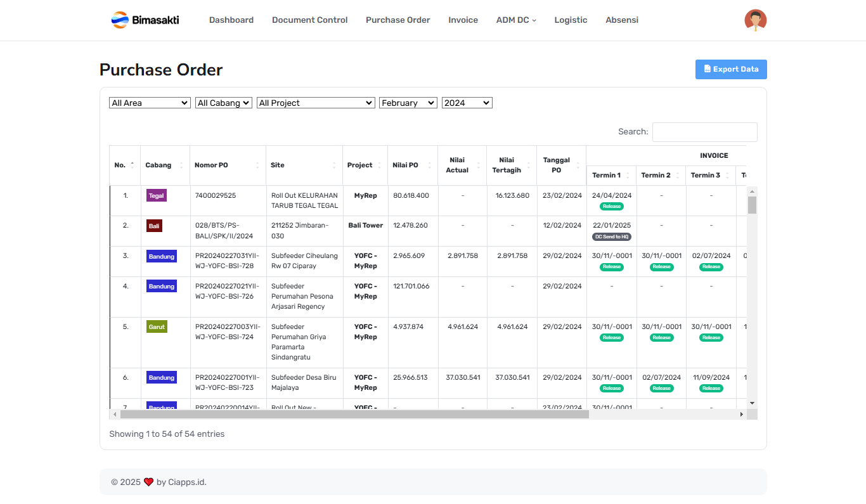Image resolution: width=866 pixels, height=504 pixels.
Task: Go to the Invoice menu
Action: 463,20
